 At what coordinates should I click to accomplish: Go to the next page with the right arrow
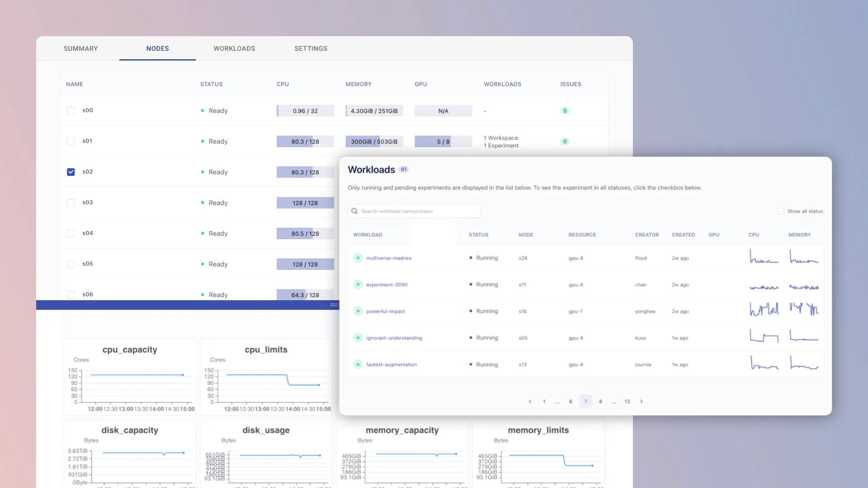point(641,401)
